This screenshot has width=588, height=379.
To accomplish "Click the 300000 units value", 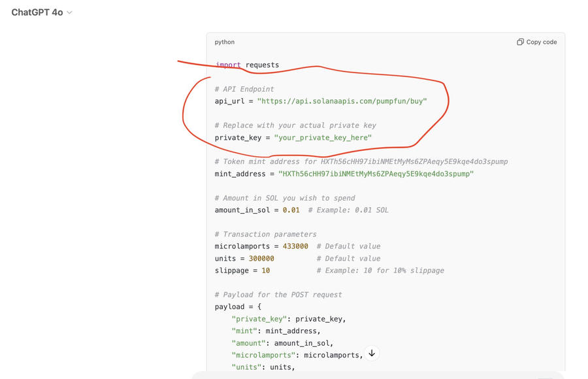I will [x=261, y=258].
